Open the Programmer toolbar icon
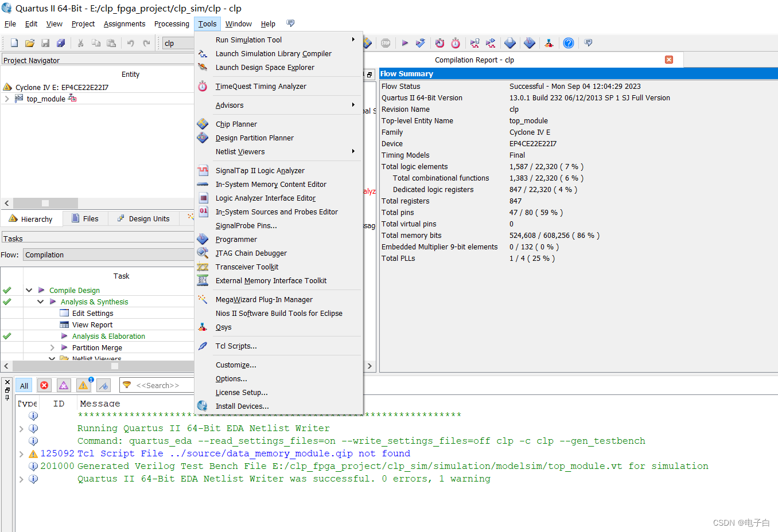The image size is (778, 532). 530,43
